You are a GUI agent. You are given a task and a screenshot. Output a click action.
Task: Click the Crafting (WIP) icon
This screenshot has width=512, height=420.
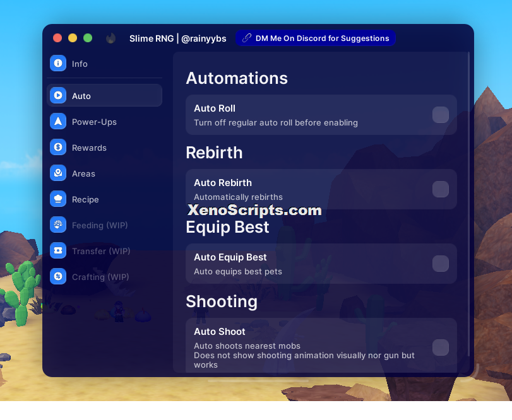point(58,276)
